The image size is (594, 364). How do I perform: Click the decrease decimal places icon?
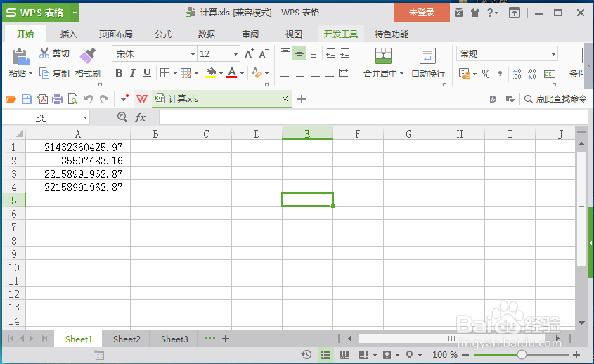(x=532, y=74)
